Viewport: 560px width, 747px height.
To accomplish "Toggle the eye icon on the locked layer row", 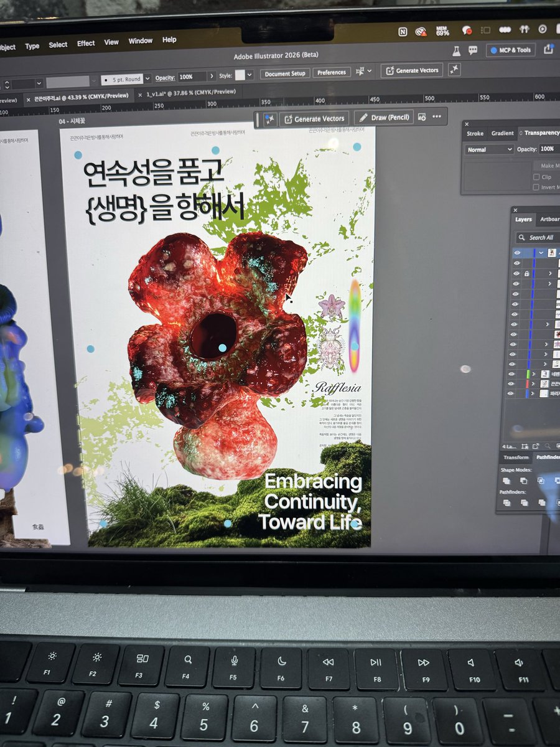I will [516, 273].
